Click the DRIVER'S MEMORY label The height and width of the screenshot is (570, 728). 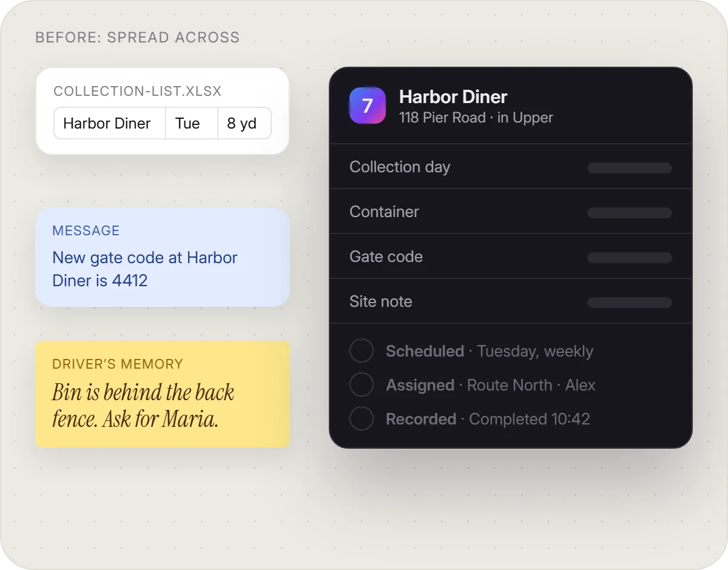tap(118, 364)
